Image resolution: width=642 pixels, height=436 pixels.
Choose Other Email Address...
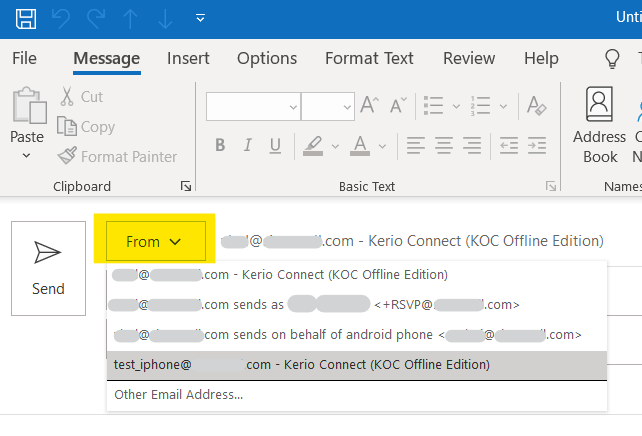(x=357, y=395)
